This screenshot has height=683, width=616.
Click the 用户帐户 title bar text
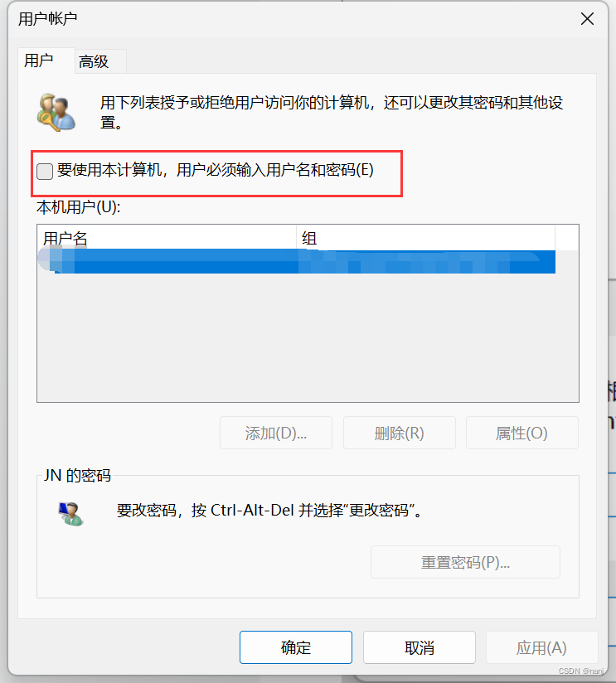[47, 19]
